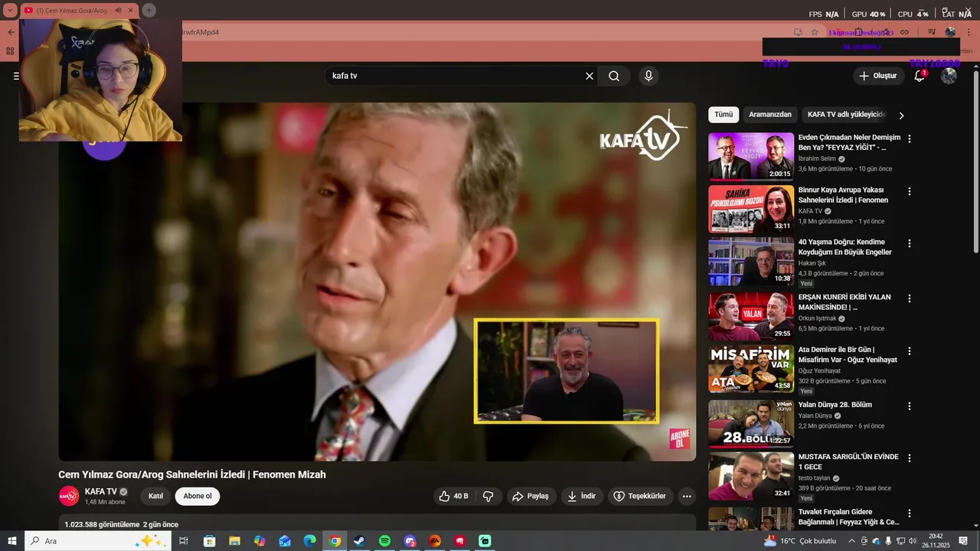980x551 pixels.
Task: Start voice search with microphone icon
Action: (x=648, y=76)
